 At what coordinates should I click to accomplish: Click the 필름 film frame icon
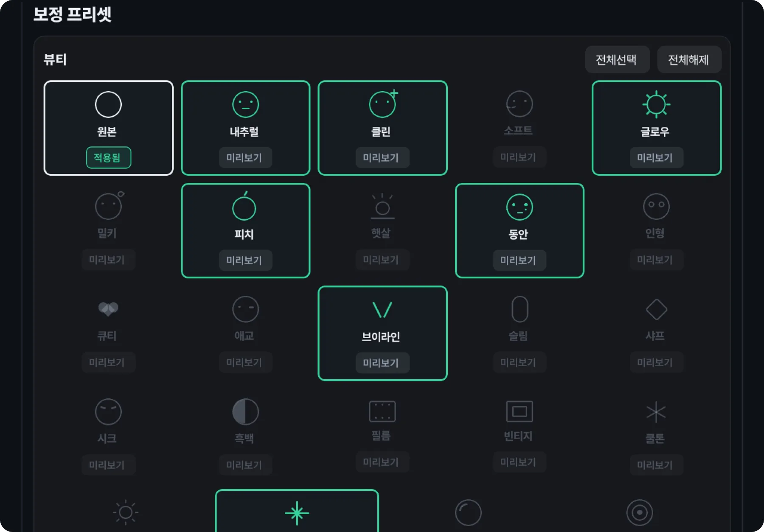point(382,412)
